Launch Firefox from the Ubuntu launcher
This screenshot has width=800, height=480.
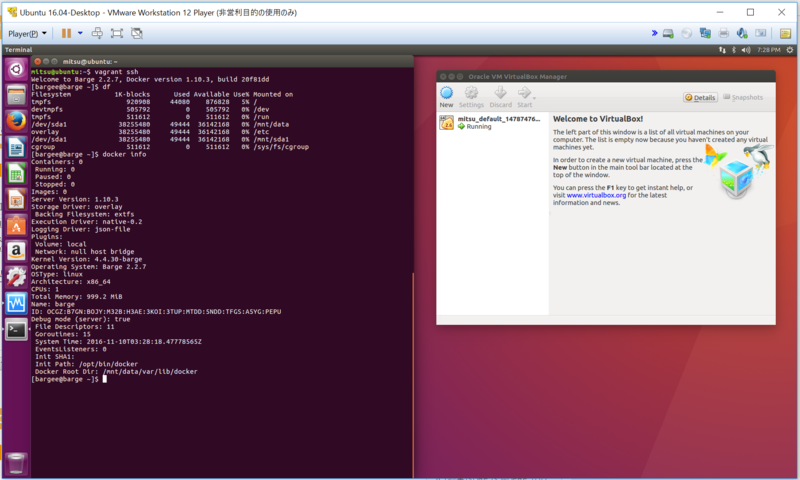[16, 121]
